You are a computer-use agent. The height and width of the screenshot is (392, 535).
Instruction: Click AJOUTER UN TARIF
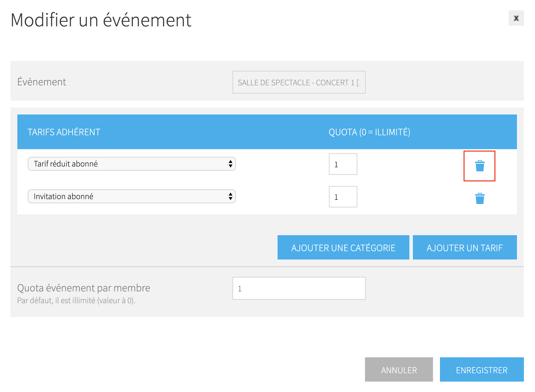coord(465,247)
